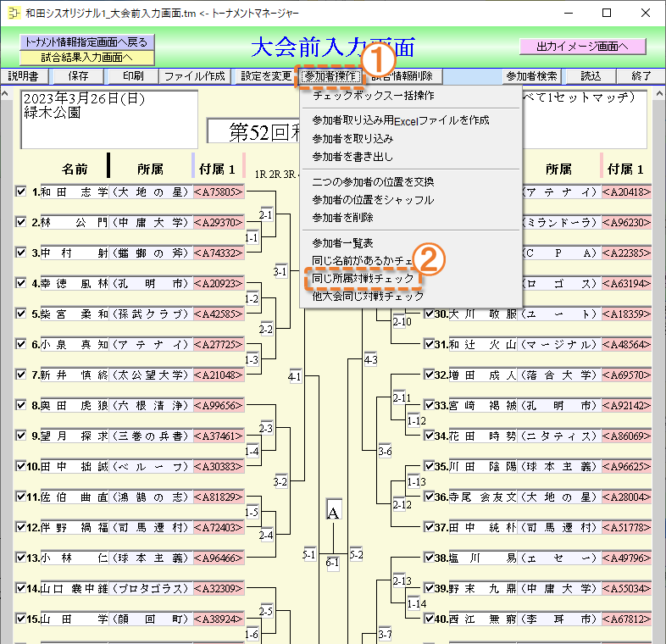Open the 説明書 manual button
Viewport: 666px width, 644px height.
[x=24, y=76]
